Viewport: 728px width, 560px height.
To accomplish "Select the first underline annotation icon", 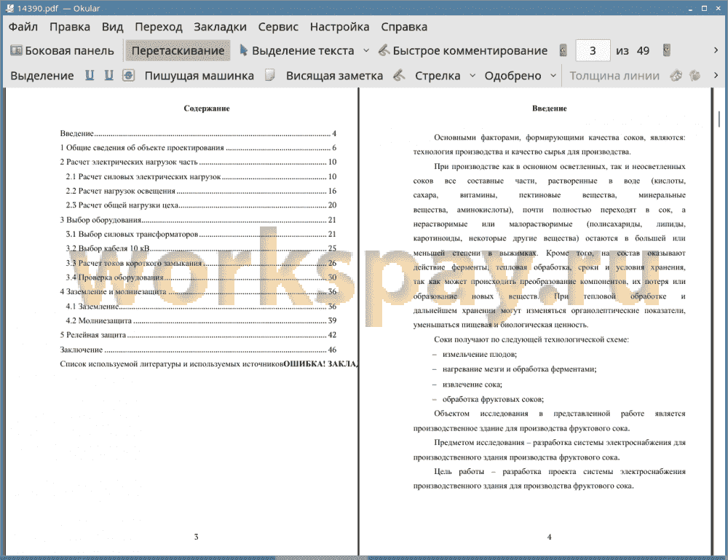I will click(x=89, y=76).
